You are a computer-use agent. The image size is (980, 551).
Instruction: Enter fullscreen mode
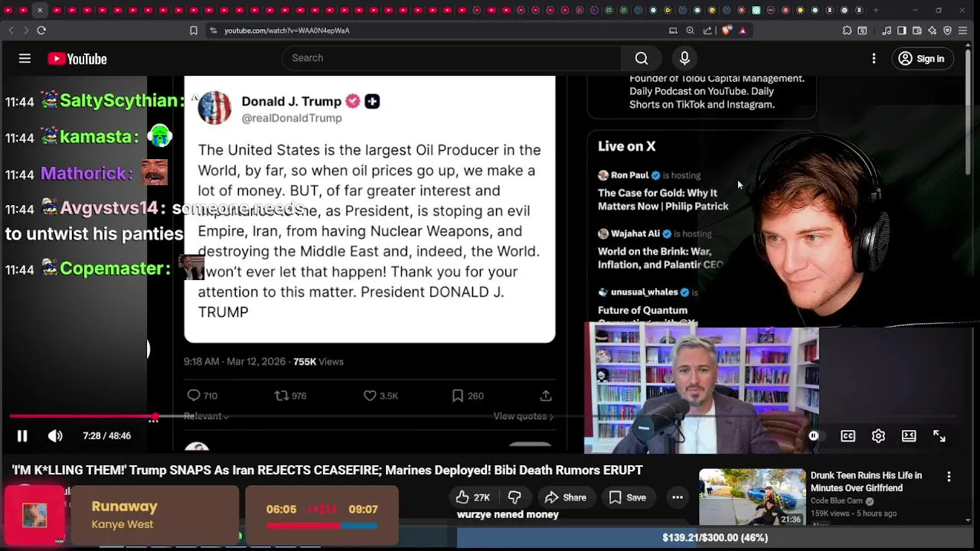pos(939,436)
